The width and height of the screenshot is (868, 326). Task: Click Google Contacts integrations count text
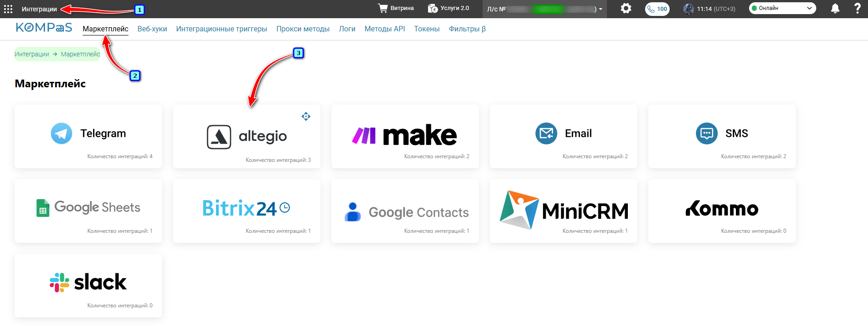pyautogui.click(x=437, y=231)
